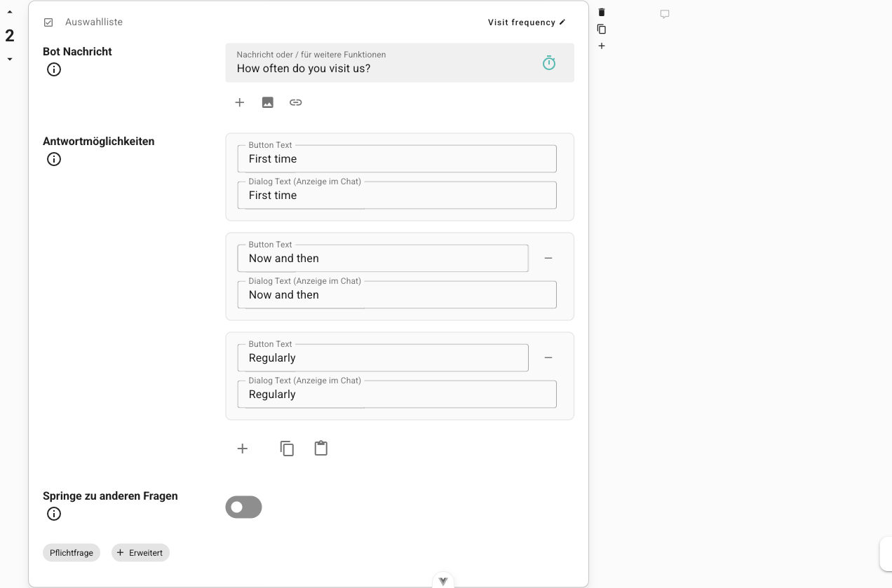Image resolution: width=892 pixels, height=588 pixels.
Task: Open the Erweitert options chip
Action: pyautogui.click(x=140, y=553)
